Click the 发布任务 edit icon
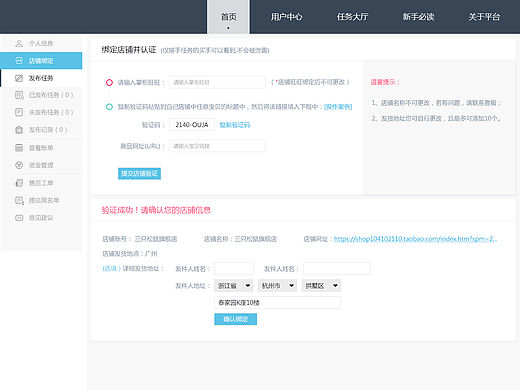The width and height of the screenshot is (520, 390). pos(19,78)
